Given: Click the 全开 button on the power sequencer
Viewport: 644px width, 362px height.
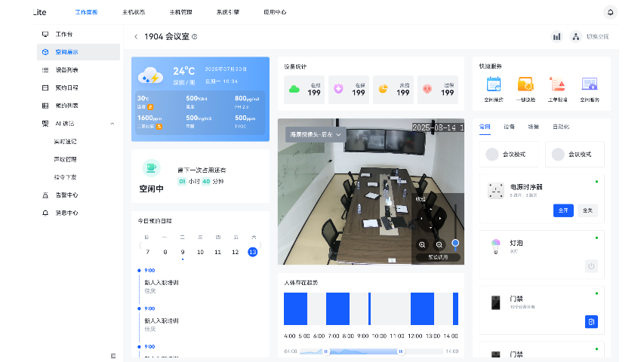Looking at the screenshot, I should pyautogui.click(x=563, y=210).
